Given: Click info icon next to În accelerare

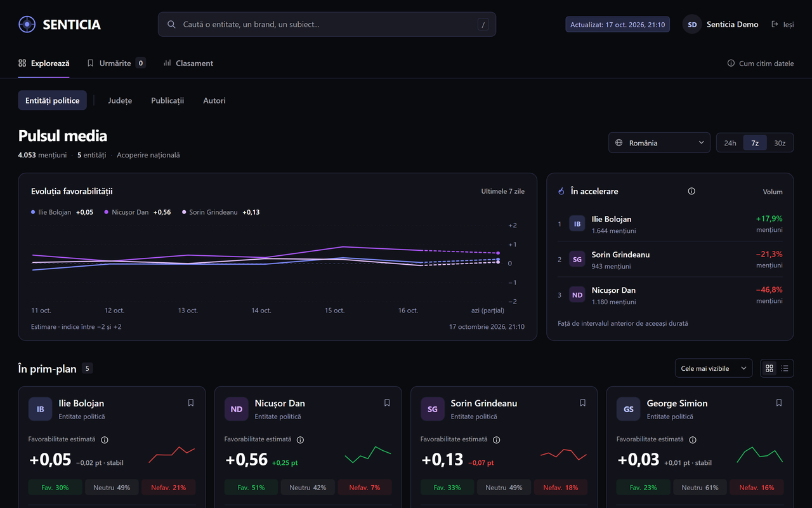Looking at the screenshot, I should tap(691, 191).
